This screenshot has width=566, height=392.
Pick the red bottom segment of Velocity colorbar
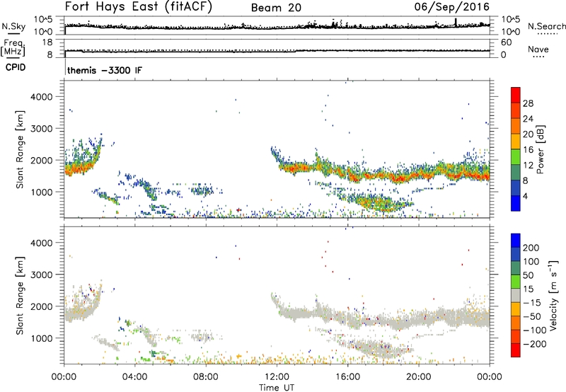(516, 350)
